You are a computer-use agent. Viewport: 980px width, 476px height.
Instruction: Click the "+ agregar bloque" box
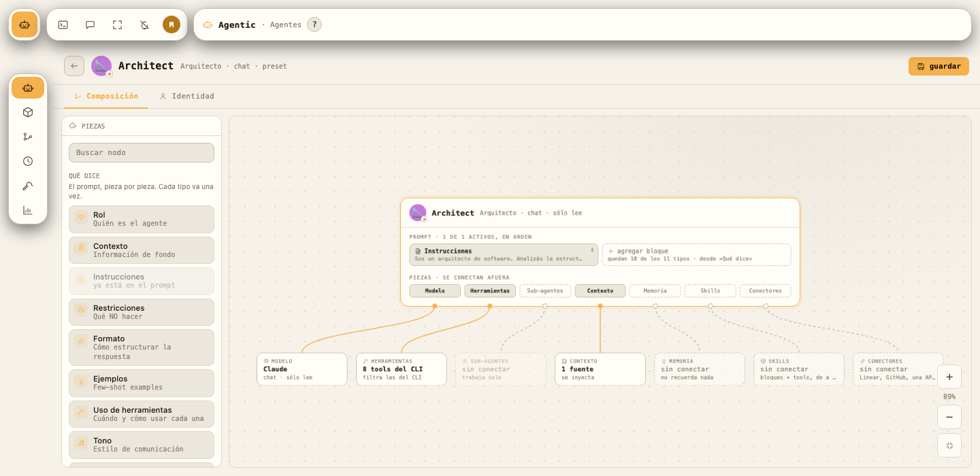(x=696, y=254)
